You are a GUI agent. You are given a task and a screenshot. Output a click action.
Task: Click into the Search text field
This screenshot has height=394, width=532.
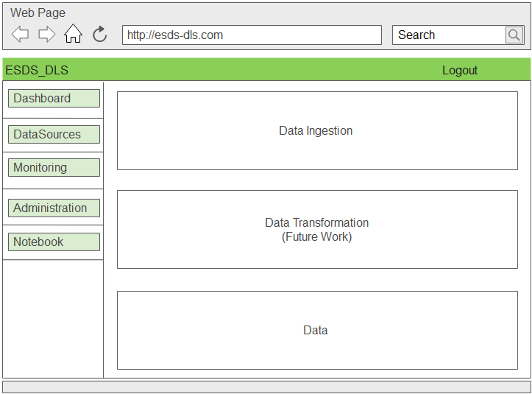(448, 35)
